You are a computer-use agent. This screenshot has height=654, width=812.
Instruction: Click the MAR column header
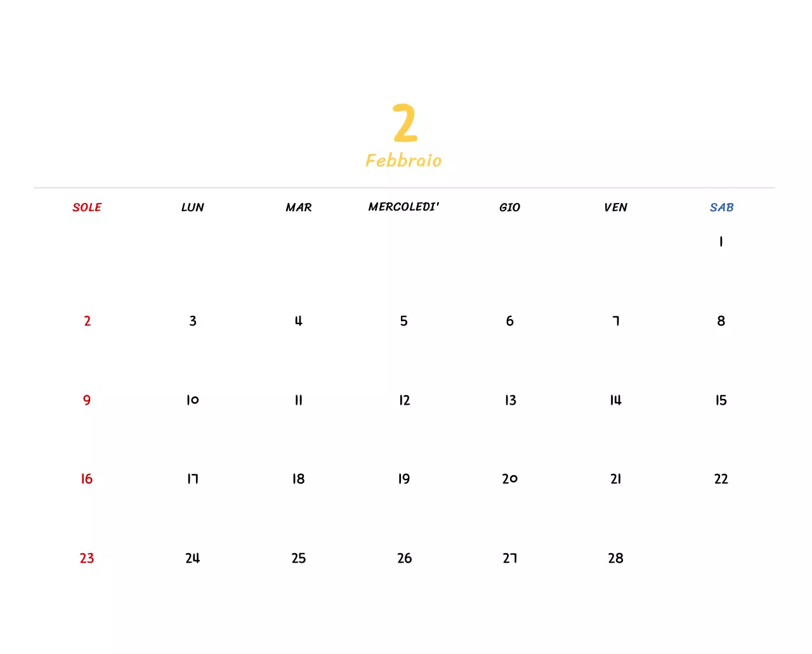coord(298,207)
